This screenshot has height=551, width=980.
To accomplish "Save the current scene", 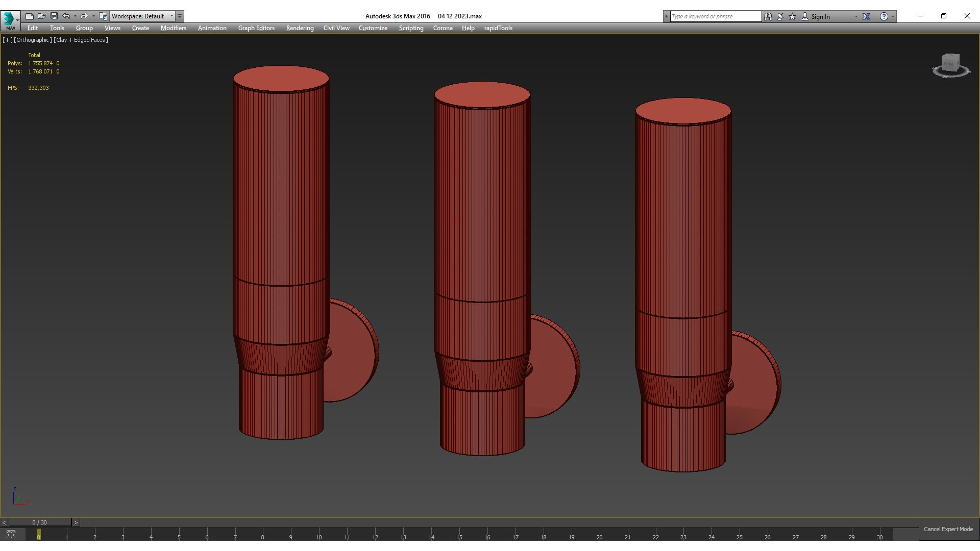I will [54, 16].
